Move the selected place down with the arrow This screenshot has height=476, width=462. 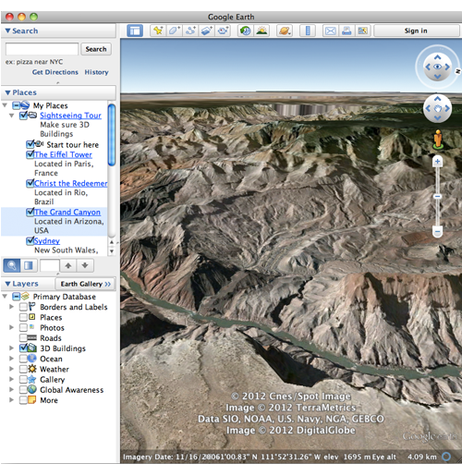point(85,265)
